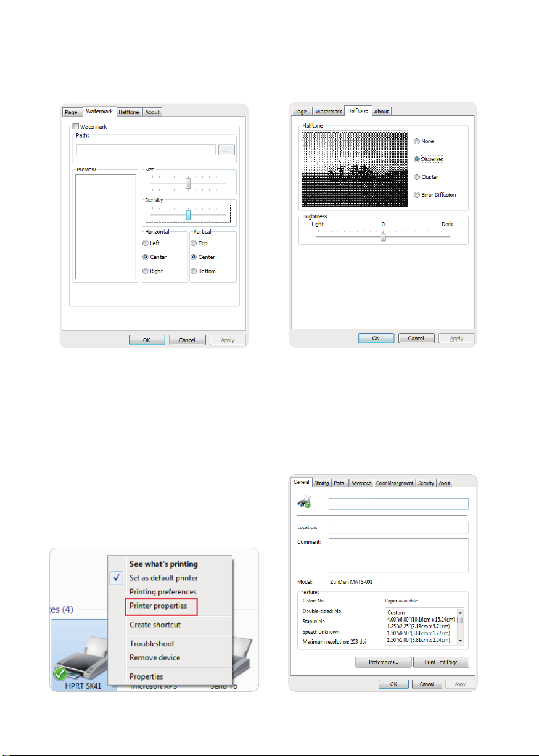539x756 pixels.
Task: Select Bottom vertical alignment
Action: point(194,271)
